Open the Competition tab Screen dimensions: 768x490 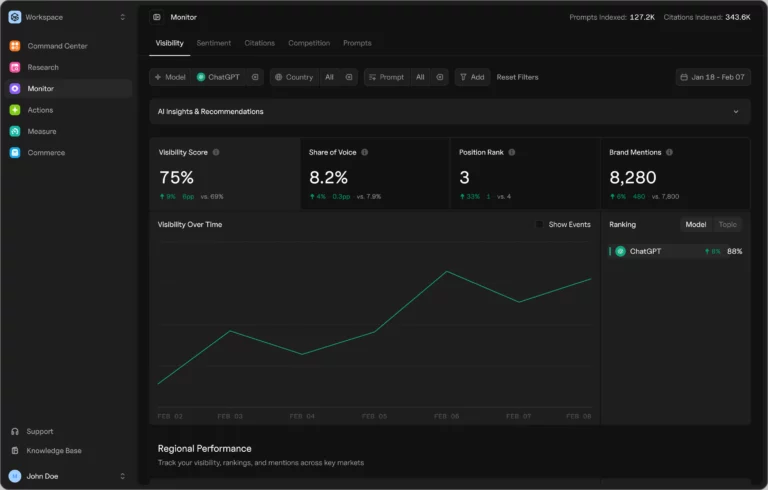coord(309,43)
